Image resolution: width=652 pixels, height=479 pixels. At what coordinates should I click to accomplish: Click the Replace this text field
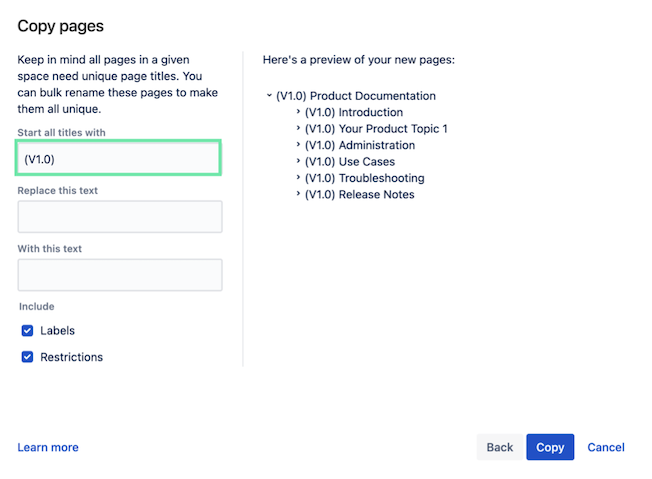pos(119,217)
